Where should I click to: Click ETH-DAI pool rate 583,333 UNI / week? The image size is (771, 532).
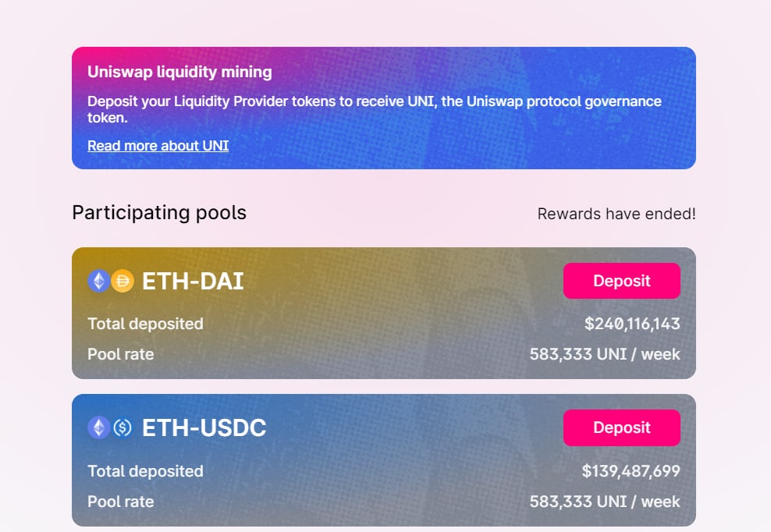click(605, 354)
